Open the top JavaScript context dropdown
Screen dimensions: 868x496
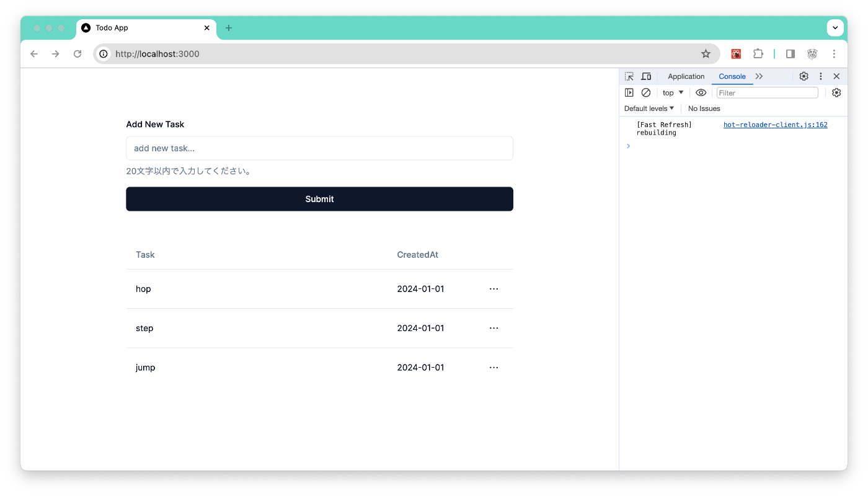click(673, 92)
